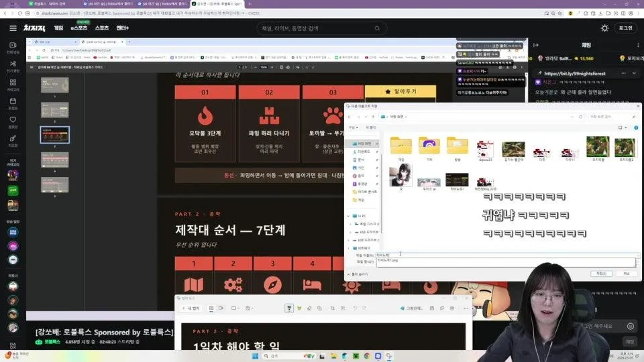Select 사진 in Save dialog sidebar
Viewport: 644px width, 362px height.
(361, 168)
